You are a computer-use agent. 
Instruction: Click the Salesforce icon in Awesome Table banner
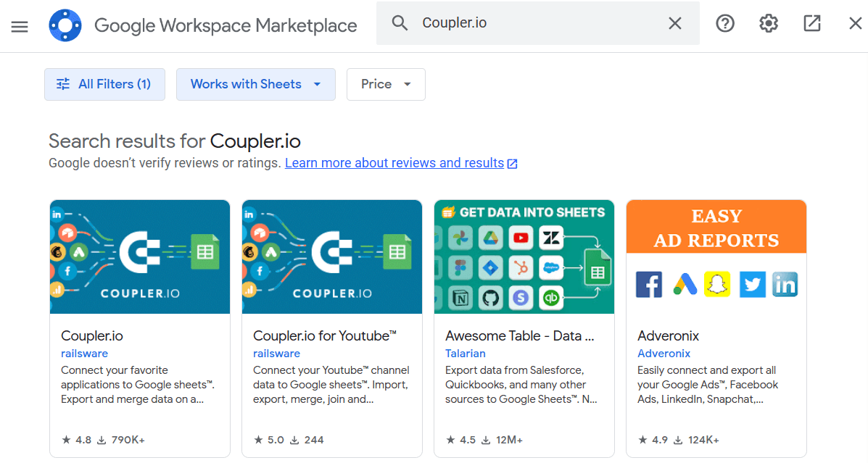[x=551, y=268]
